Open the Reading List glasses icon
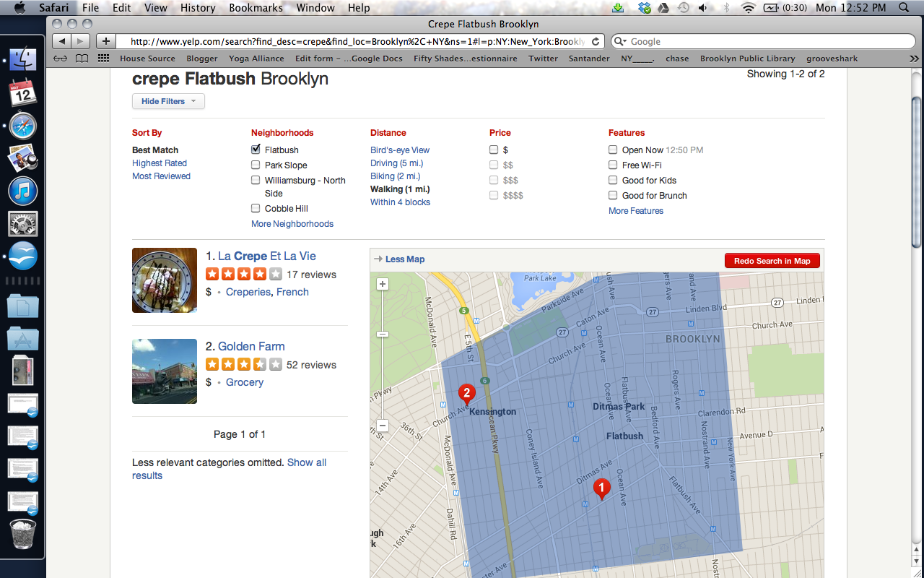The height and width of the screenshot is (578, 924). point(61,59)
